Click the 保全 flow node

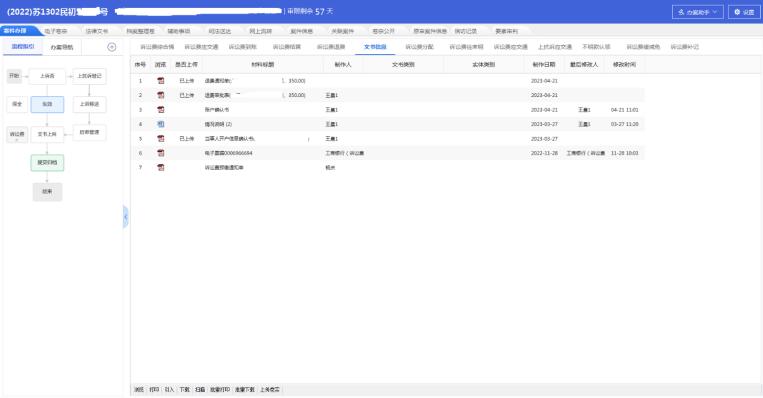pos(17,104)
